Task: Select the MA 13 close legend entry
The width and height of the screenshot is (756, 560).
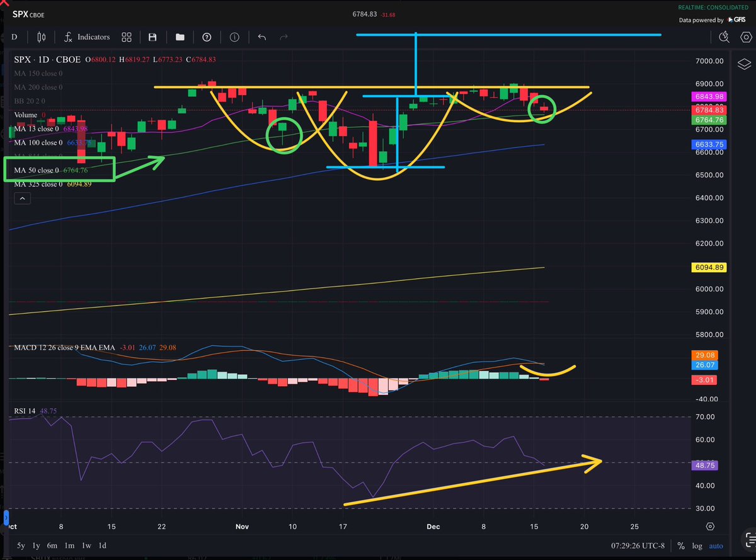Action: [50, 129]
